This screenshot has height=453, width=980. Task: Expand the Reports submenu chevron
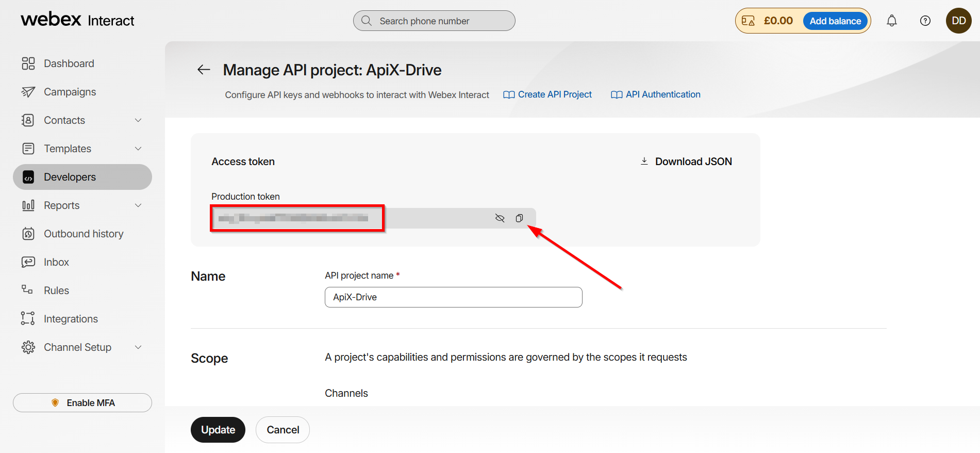click(138, 205)
